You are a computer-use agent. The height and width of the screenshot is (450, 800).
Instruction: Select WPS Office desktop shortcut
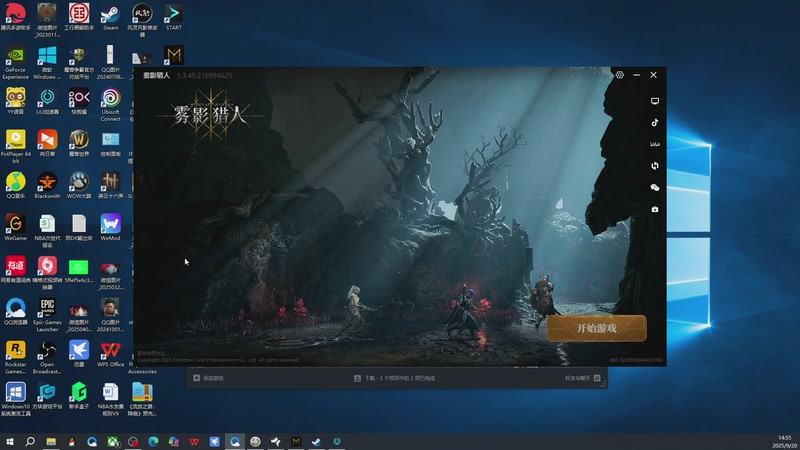tap(111, 354)
